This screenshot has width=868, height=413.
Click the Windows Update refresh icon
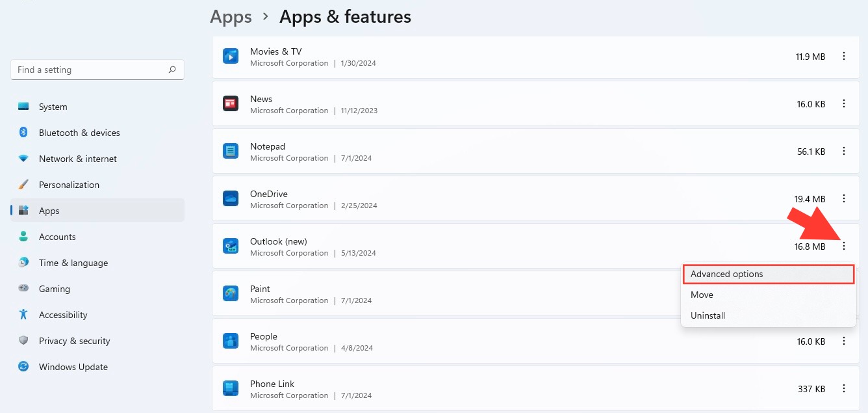(23, 367)
